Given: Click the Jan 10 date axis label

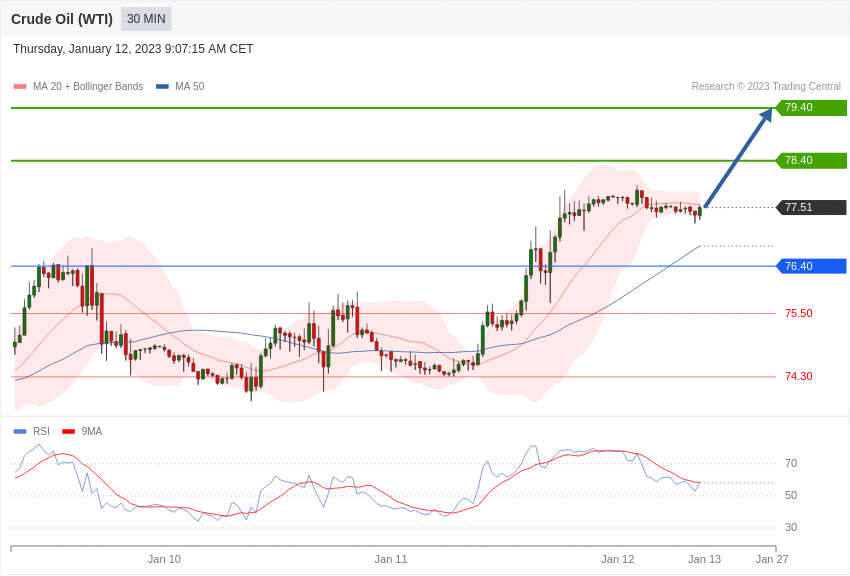Looking at the screenshot, I should click(x=164, y=559).
